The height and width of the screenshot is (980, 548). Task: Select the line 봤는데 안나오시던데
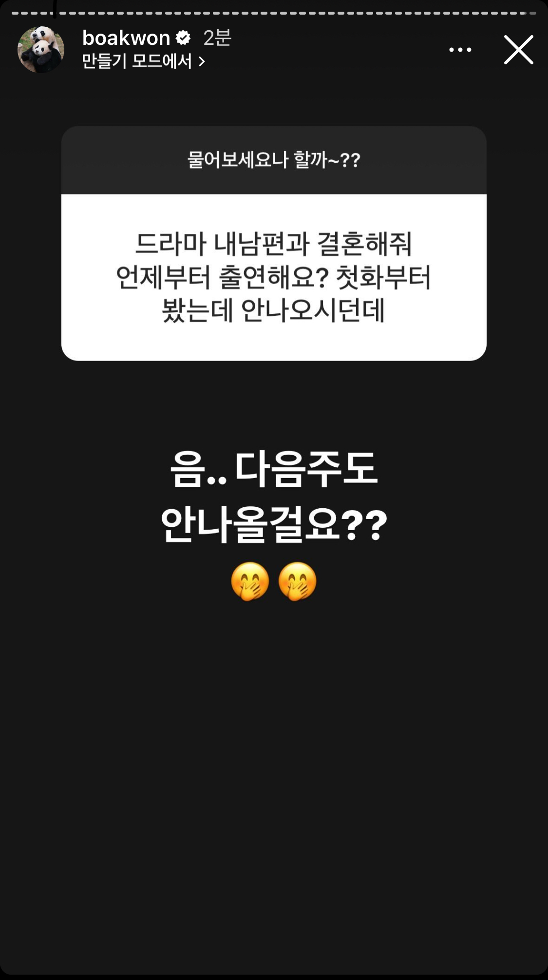[x=274, y=311]
